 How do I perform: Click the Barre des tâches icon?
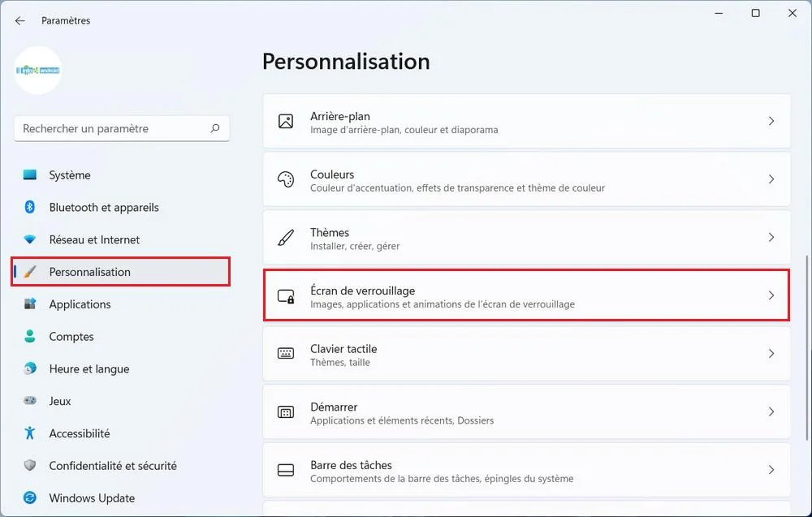pyautogui.click(x=286, y=470)
